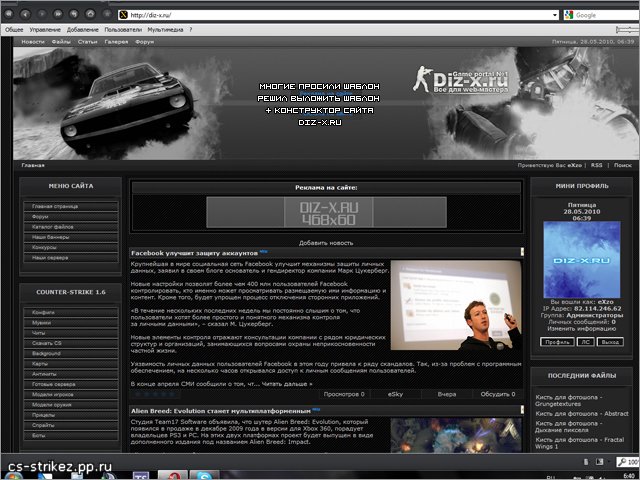The height and width of the screenshot is (480, 640).
Task: Open the RSS feed link
Action: coord(596,165)
